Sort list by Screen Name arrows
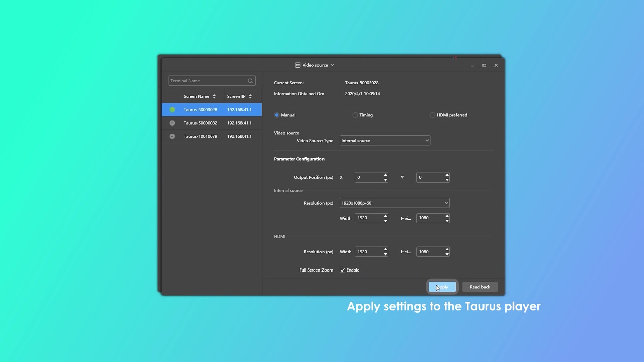The height and width of the screenshot is (362, 644). 214,96
